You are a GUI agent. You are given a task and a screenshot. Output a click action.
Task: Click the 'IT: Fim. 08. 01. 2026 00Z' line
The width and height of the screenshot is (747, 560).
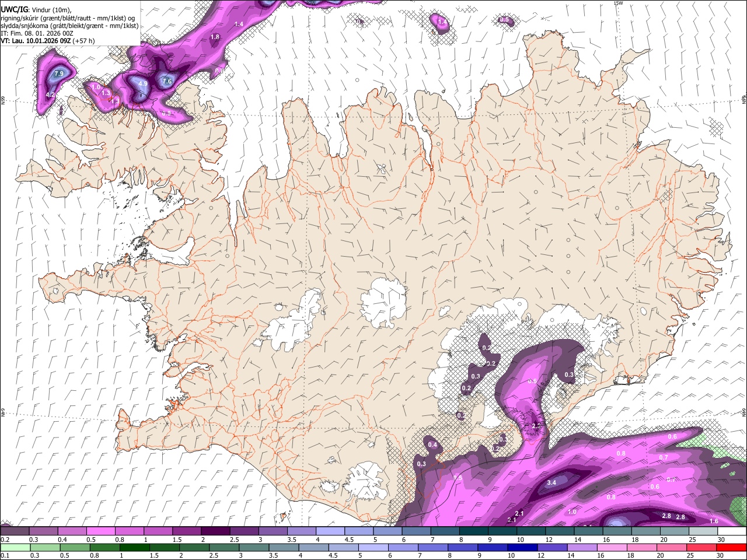coord(37,33)
